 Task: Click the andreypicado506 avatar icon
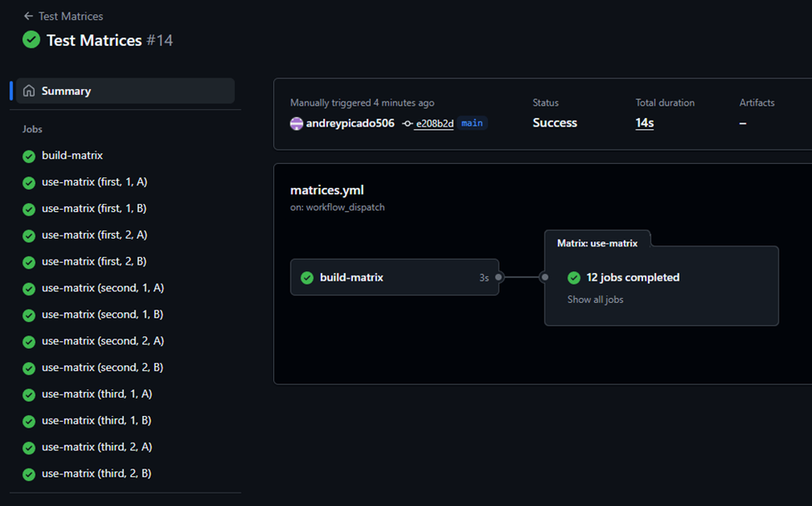(296, 123)
